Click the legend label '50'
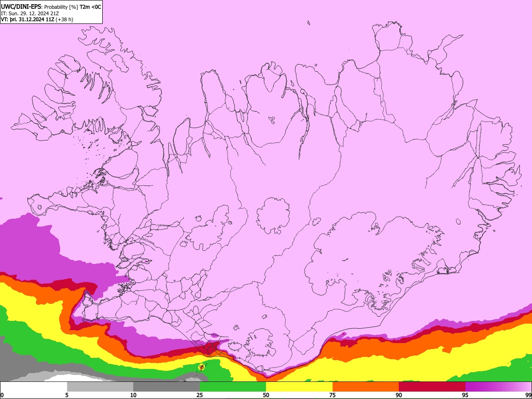The height and width of the screenshot is (399, 532). tap(266, 395)
